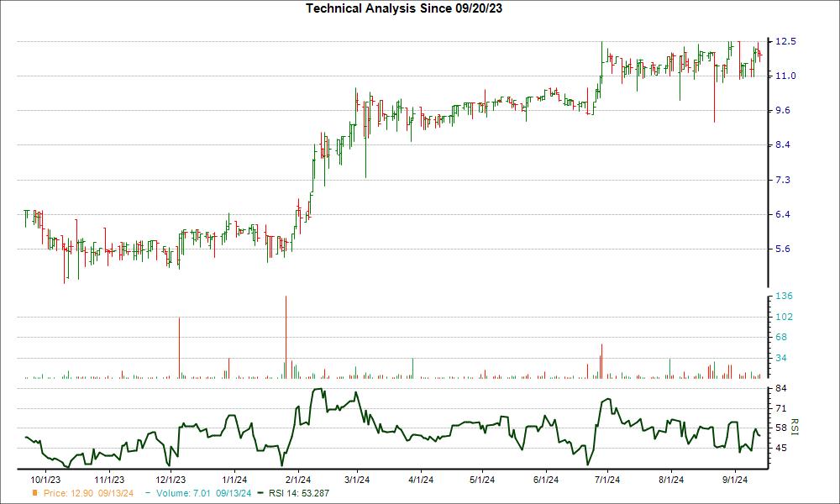This screenshot has width=840, height=504.
Task: Click the 71 RSI axis label
Action: [781, 409]
